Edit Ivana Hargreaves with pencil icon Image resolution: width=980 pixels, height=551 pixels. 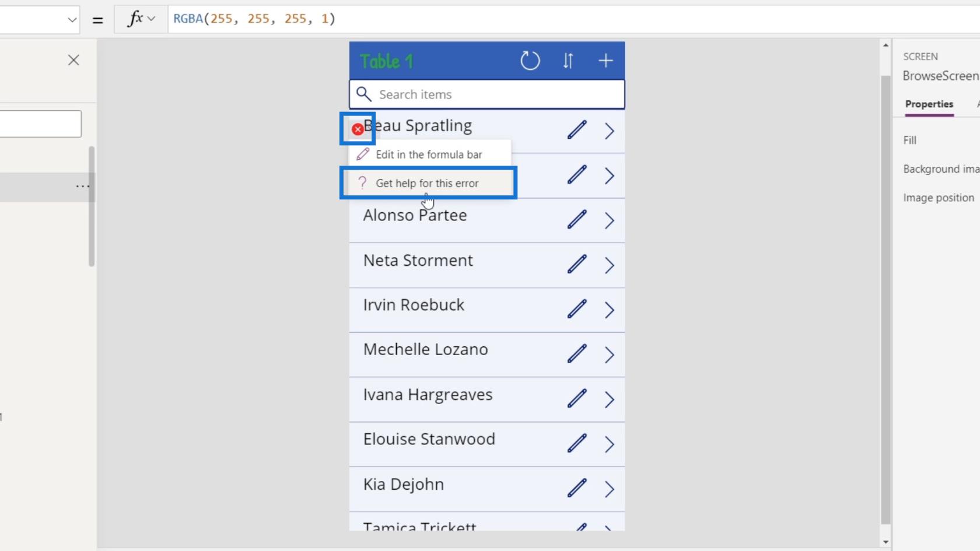click(577, 398)
